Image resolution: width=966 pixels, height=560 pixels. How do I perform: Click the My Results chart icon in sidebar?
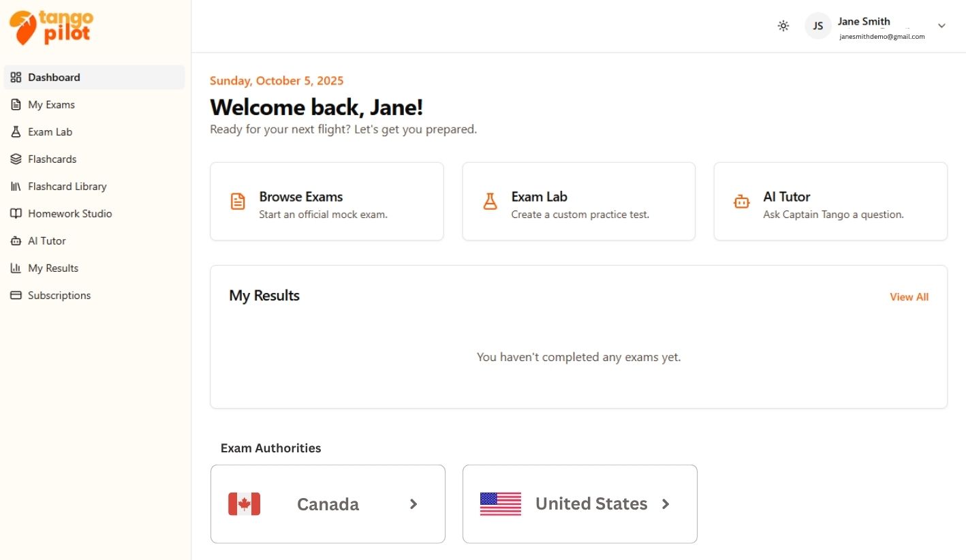tap(16, 268)
